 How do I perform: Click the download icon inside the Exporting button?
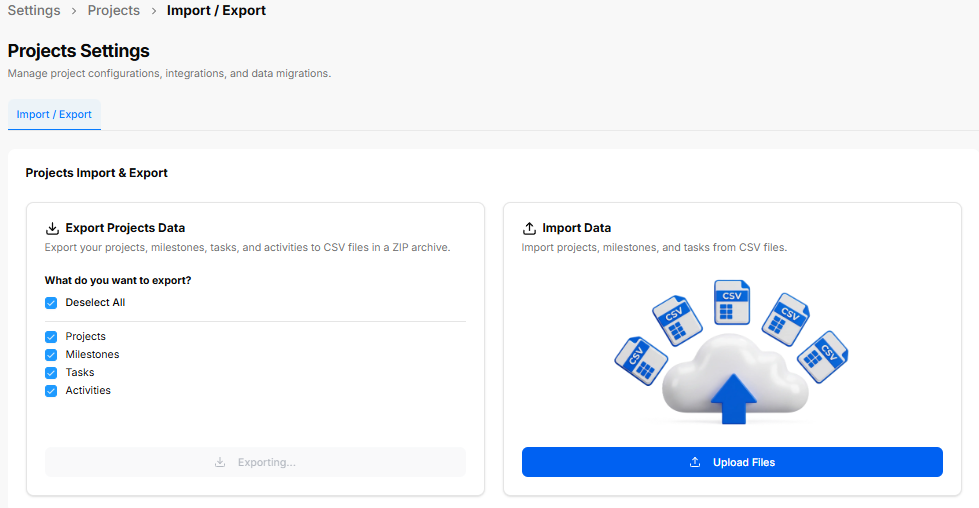(x=220, y=462)
